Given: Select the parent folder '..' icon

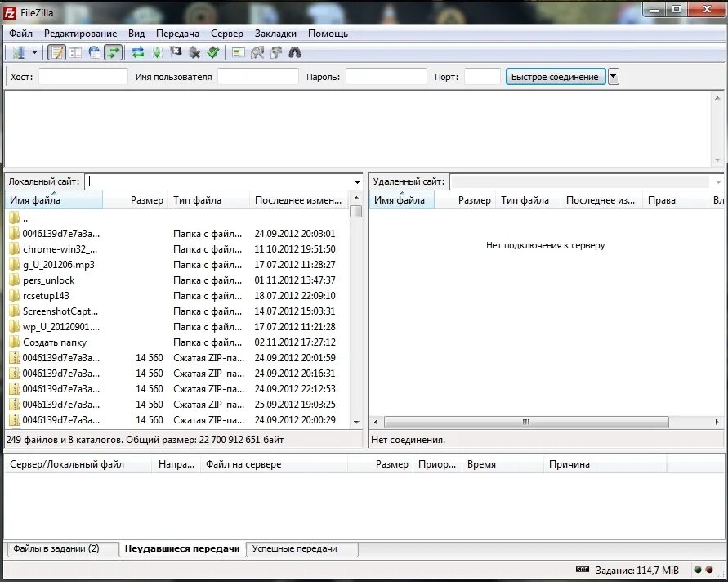Looking at the screenshot, I should pyautogui.click(x=15, y=218).
